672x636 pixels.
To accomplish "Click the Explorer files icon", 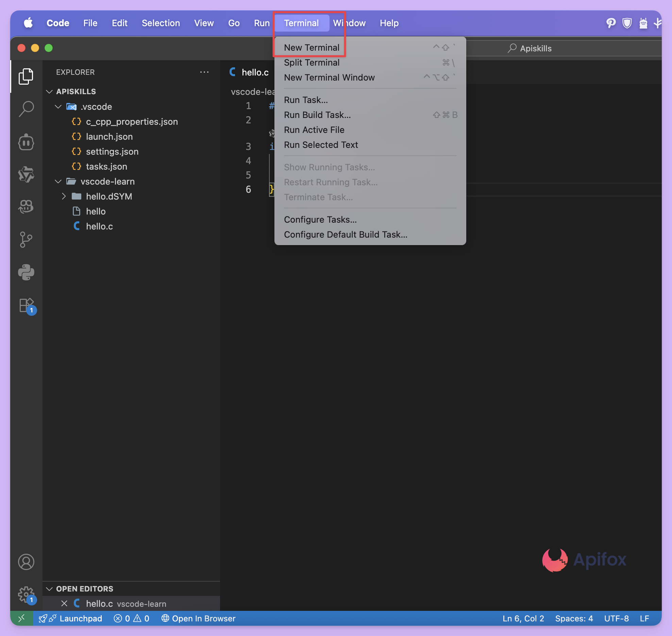I will tap(26, 76).
